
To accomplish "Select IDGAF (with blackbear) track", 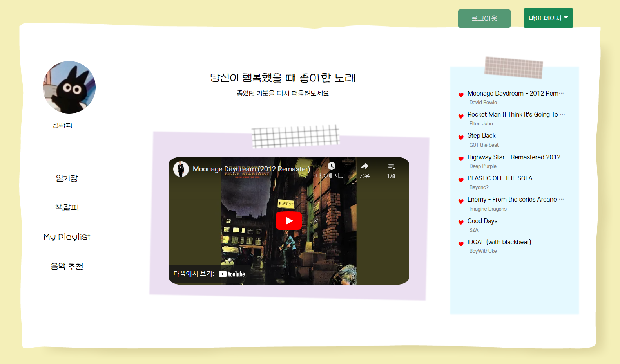I will click(x=499, y=242).
